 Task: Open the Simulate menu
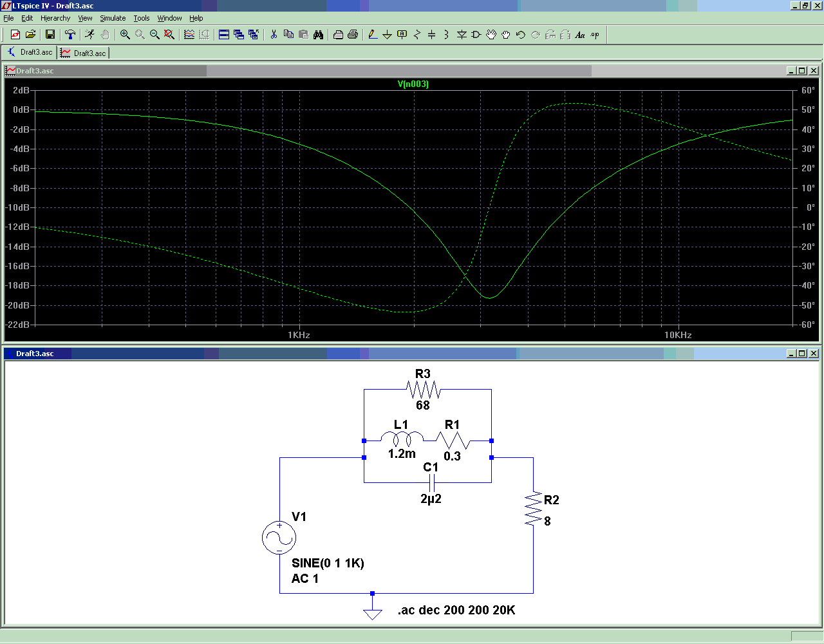click(113, 18)
